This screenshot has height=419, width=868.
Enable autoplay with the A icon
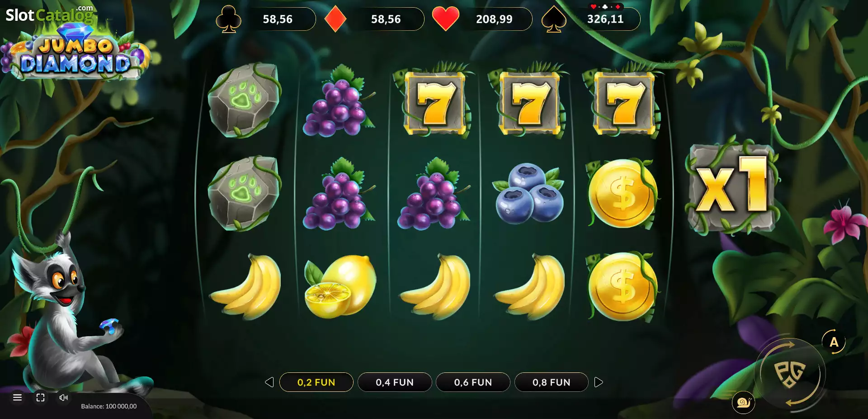tap(834, 342)
